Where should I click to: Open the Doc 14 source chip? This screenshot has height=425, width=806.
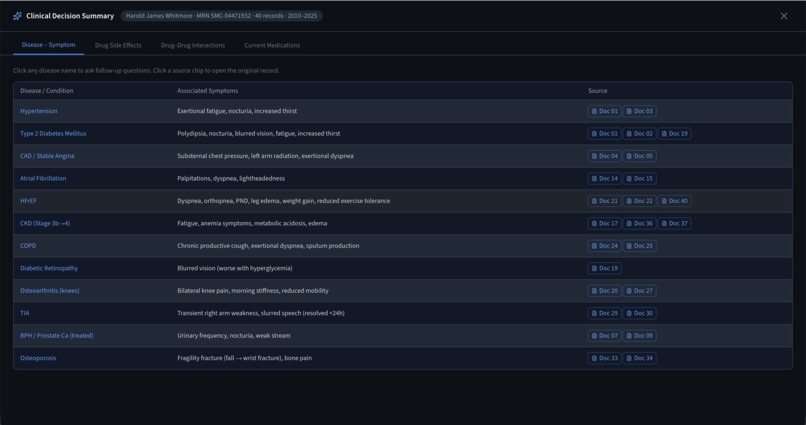[x=604, y=178]
